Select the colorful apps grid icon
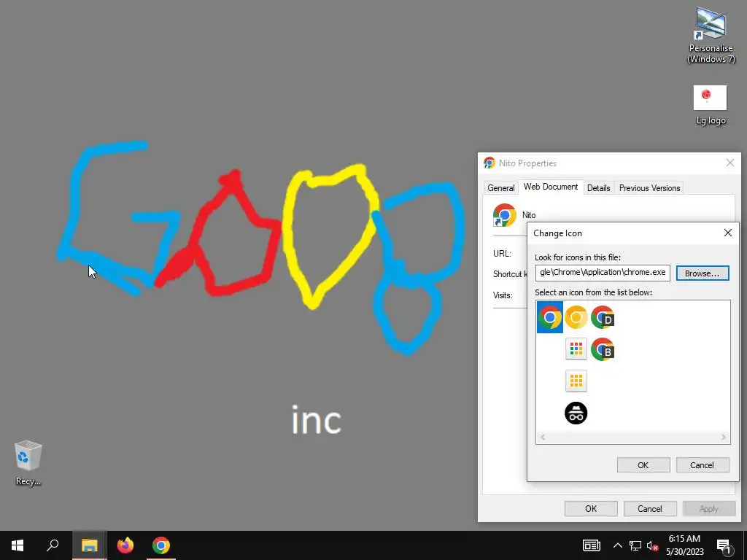The height and width of the screenshot is (560, 747). [576, 349]
